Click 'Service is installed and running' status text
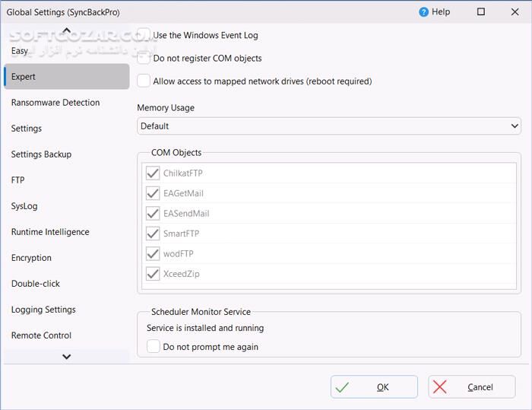Viewport: 532px width, 410px height. click(x=205, y=328)
